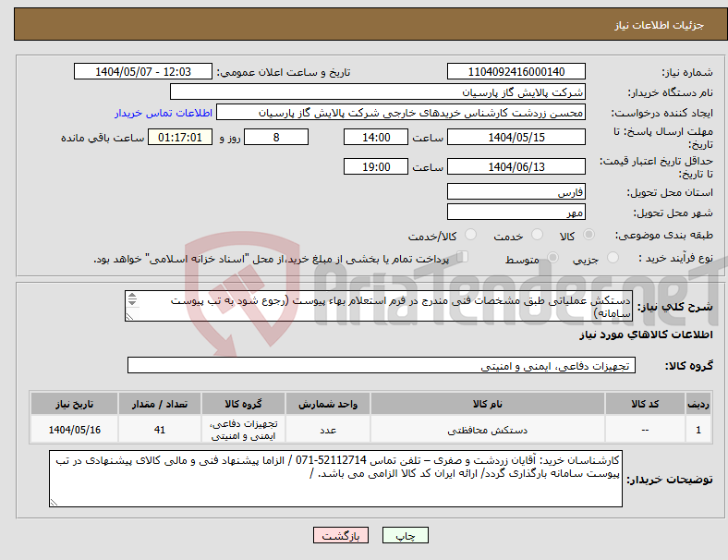Image resolution: width=728 pixels, height=560 pixels.
Task: Click the اطلاعات کالاهای مورد نیاز section heading
Action: tap(646, 335)
